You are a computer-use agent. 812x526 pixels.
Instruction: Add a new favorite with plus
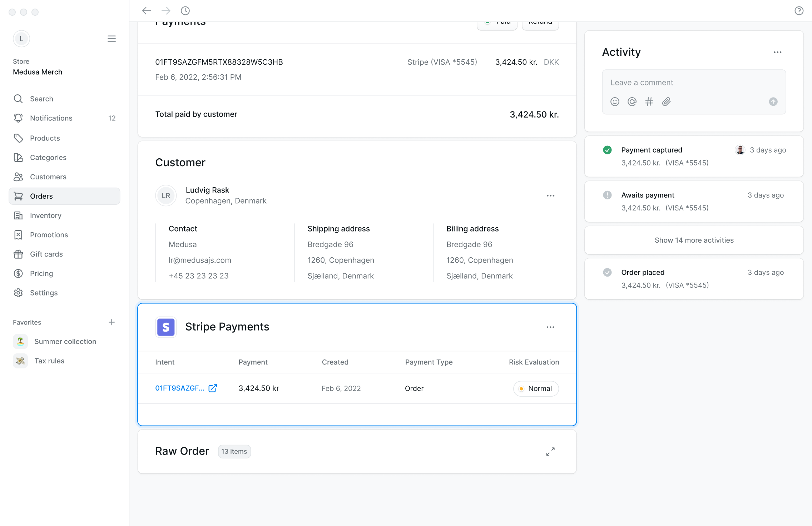pos(112,322)
